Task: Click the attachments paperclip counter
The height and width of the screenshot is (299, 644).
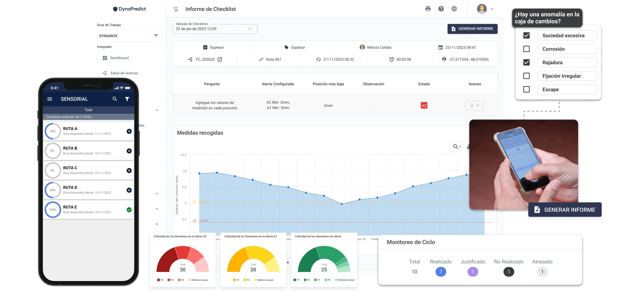Action: pyautogui.click(x=474, y=105)
